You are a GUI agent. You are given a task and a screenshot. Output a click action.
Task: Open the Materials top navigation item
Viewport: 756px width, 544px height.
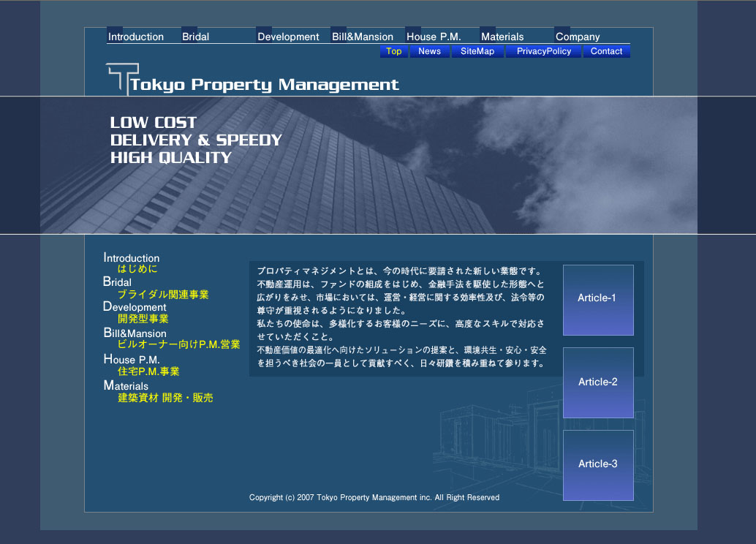[x=502, y=37]
